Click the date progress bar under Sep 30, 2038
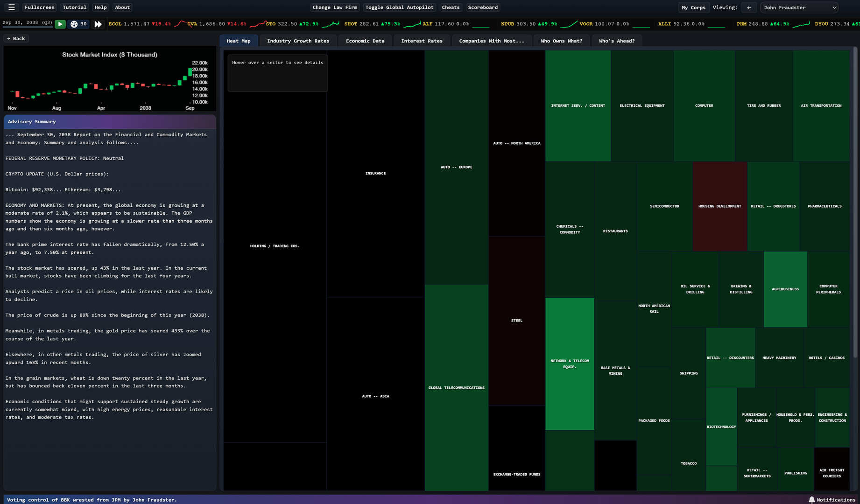 point(27,28)
